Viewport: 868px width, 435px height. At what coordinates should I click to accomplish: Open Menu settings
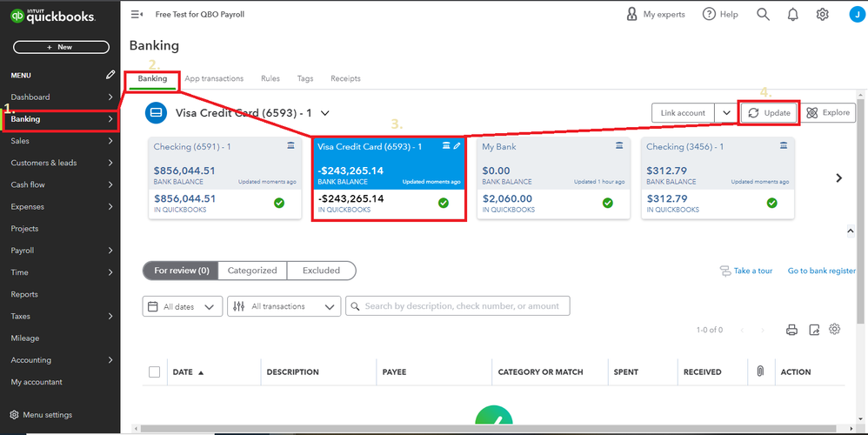pyautogui.click(x=42, y=414)
